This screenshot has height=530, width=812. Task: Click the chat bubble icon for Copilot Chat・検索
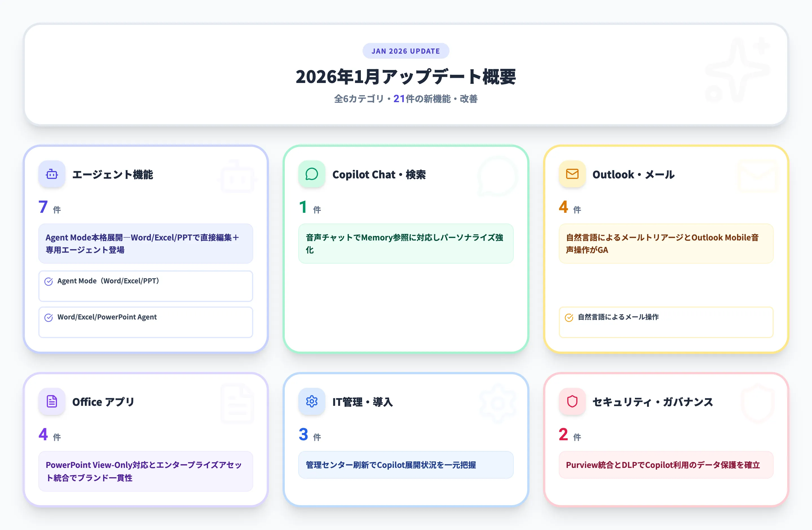point(312,174)
